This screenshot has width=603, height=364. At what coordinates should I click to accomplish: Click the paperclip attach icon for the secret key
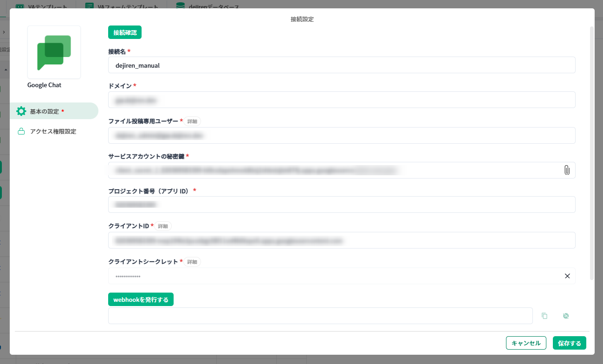(566, 170)
